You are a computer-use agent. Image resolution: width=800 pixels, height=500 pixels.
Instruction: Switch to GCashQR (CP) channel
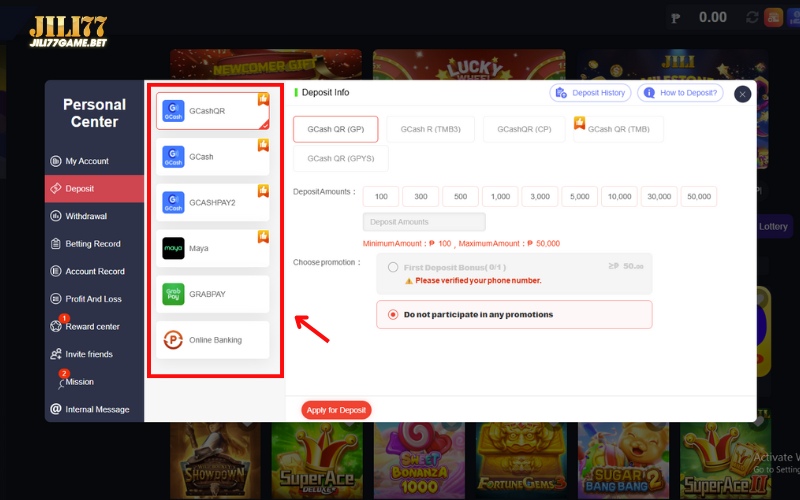coord(524,130)
